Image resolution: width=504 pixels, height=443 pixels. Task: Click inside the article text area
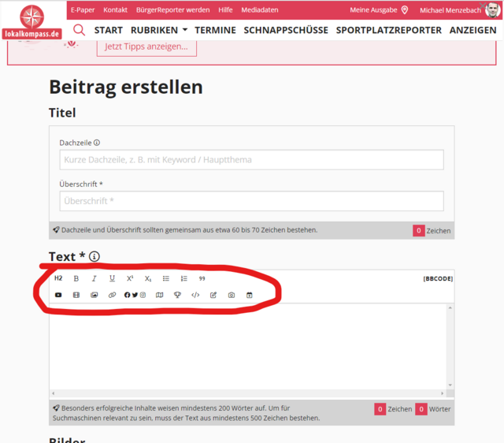(x=247, y=346)
